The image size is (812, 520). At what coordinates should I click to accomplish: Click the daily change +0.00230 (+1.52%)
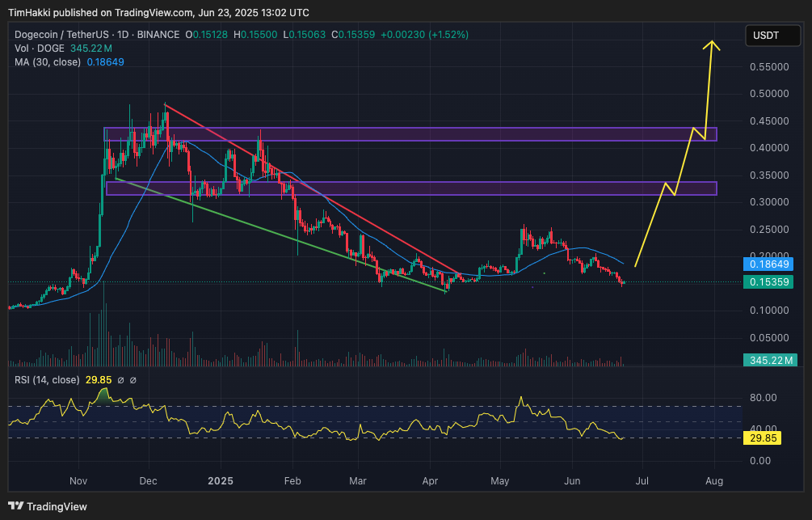[x=425, y=35]
